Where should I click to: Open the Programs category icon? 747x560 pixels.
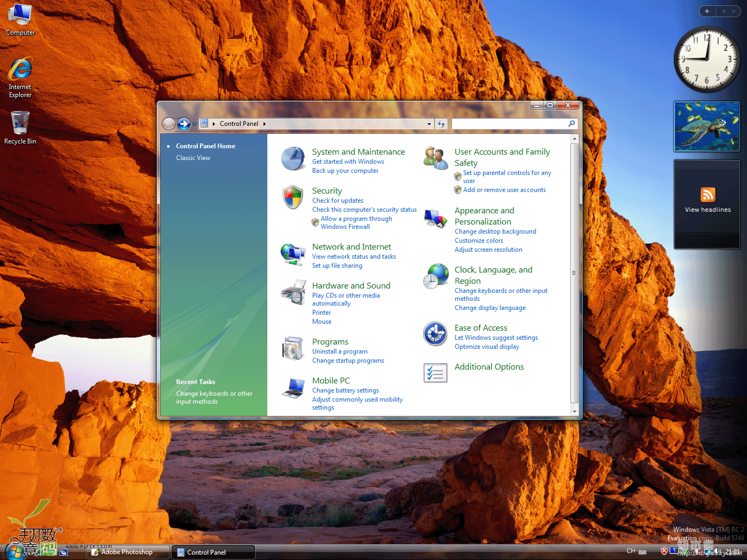click(293, 349)
